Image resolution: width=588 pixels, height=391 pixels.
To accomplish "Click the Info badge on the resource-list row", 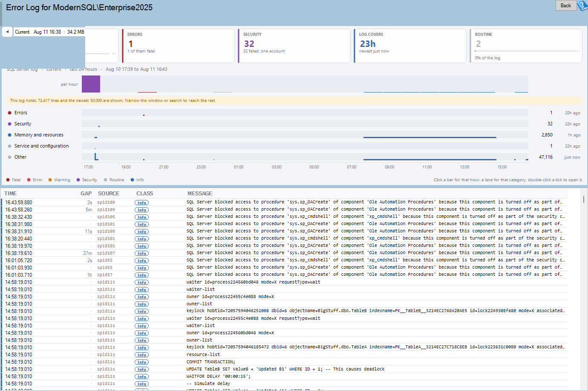I will 142,355.
